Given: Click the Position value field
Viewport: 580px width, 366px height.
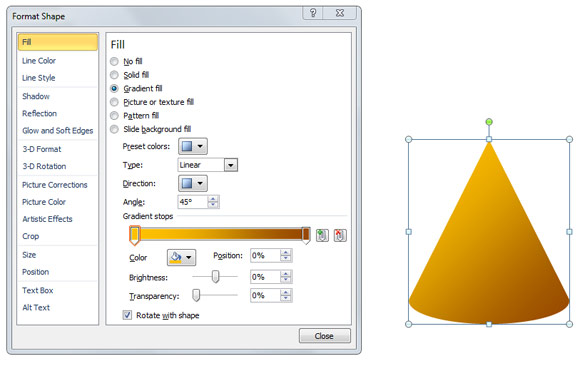Looking at the screenshot, I should [x=265, y=256].
